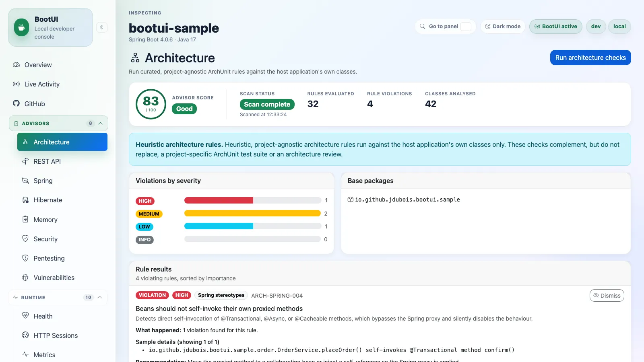The height and width of the screenshot is (362, 644).
Task: Click the INFO severity label
Action: 144,240
